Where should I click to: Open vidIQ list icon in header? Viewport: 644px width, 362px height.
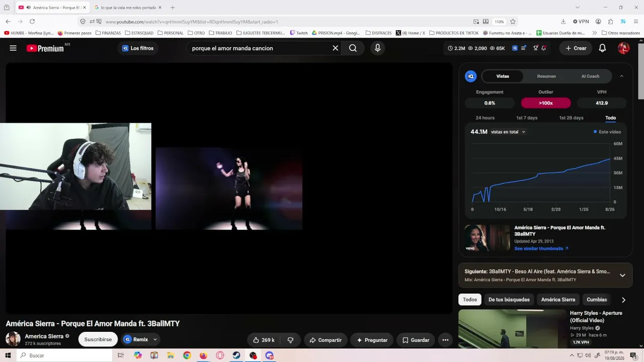[524, 48]
